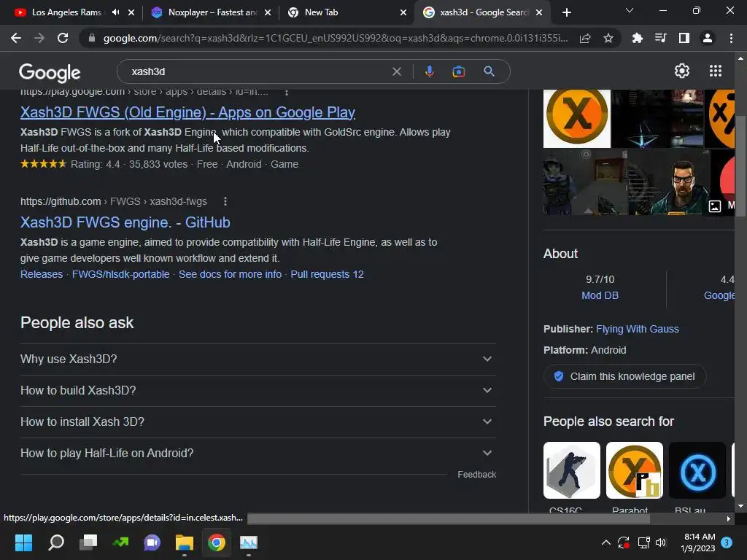Viewport: 747px width, 560px height.
Task: Expand 'Why use Xash3D?' question
Action: (x=258, y=359)
